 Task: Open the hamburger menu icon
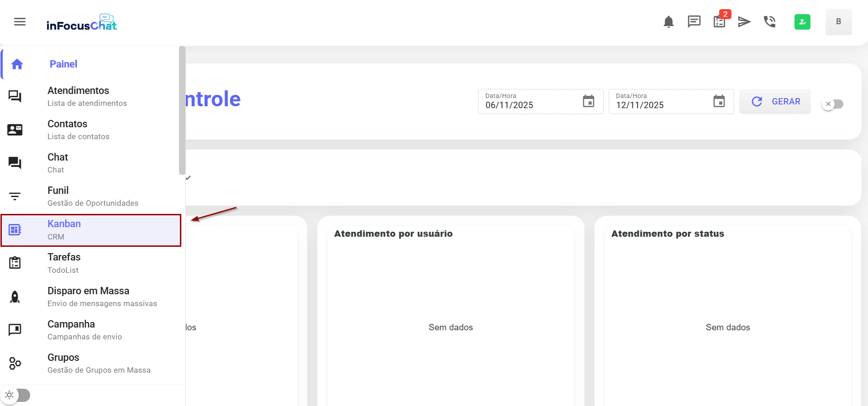tap(20, 21)
